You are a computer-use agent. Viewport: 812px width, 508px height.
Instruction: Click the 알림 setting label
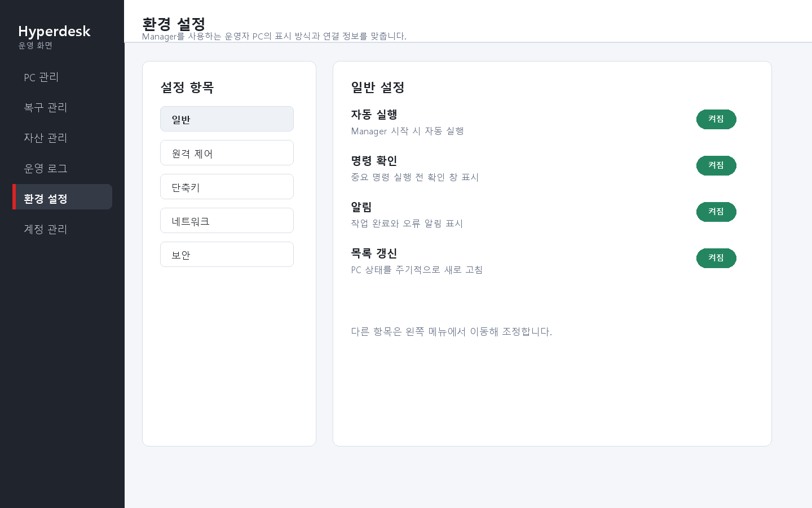click(x=361, y=207)
